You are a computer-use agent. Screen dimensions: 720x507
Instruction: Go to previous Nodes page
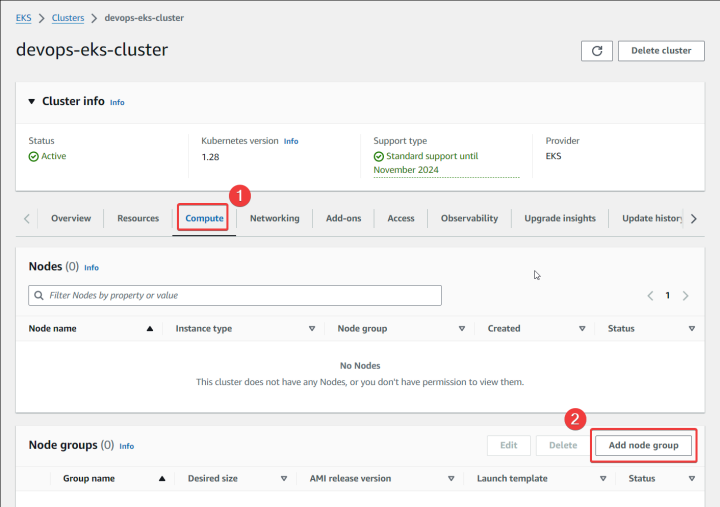(x=650, y=296)
